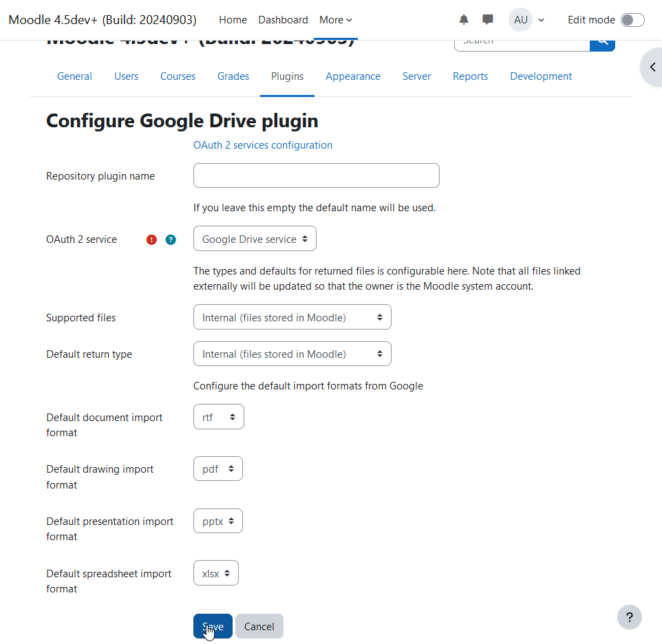
Task: Open help for OAuth 2 service
Action: coord(171,239)
